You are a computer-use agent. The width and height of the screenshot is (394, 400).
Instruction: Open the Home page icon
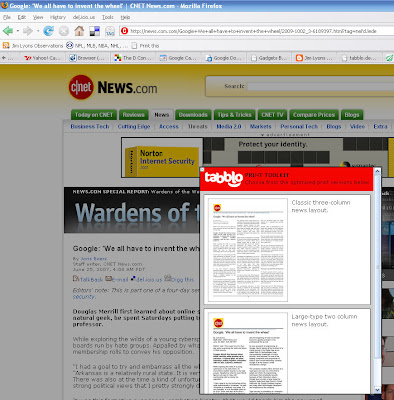pos(79,31)
